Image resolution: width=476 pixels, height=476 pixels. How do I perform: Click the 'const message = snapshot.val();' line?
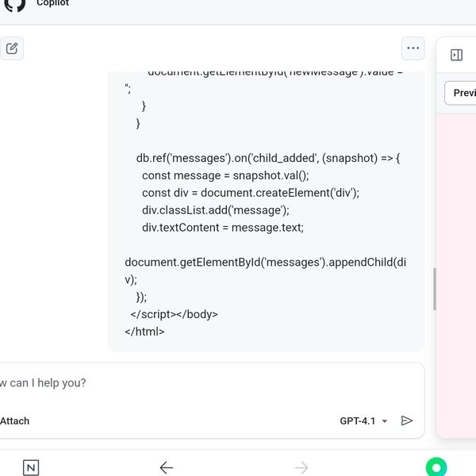pyautogui.click(x=225, y=176)
